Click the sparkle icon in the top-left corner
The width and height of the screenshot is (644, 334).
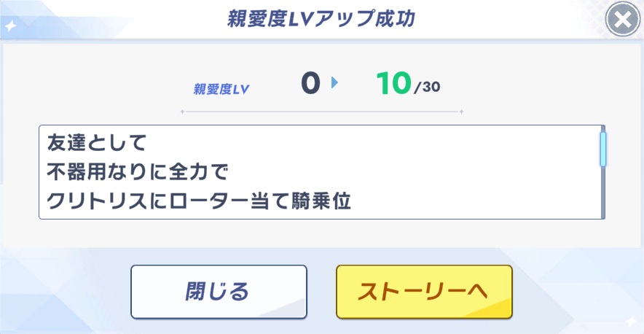coord(12,25)
